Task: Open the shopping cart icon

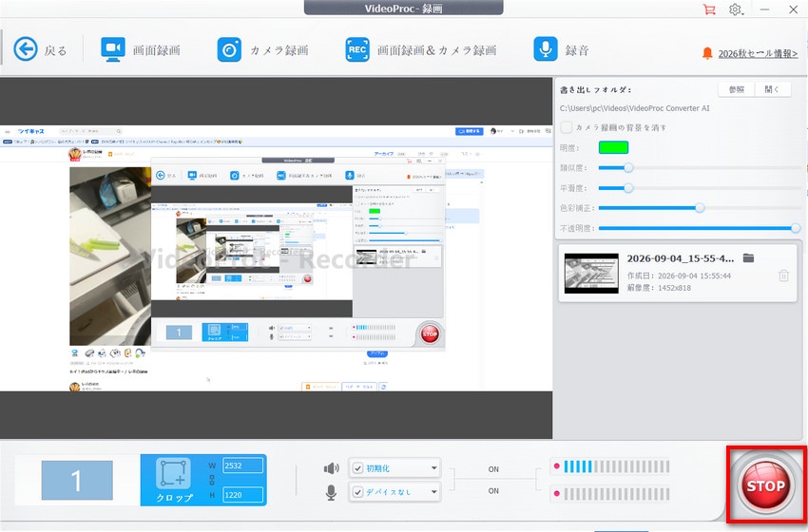Action: click(x=709, y=9)
